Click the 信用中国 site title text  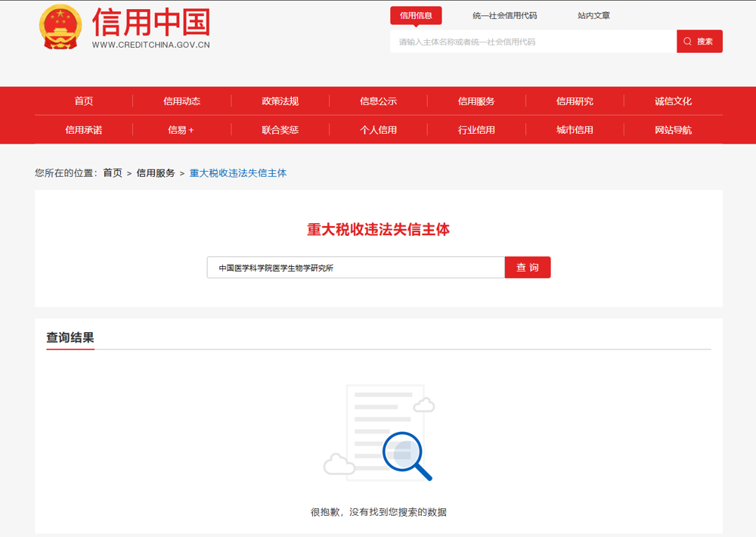[x=151, y=23]
